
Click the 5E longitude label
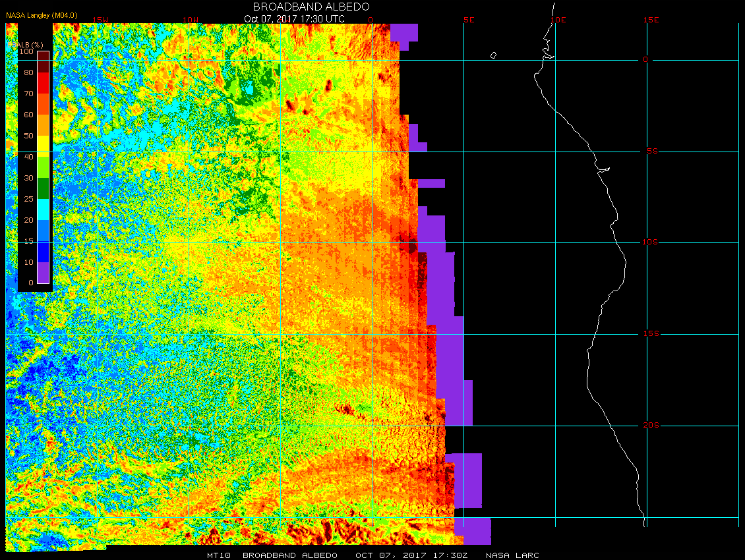(x=469, y=20)
